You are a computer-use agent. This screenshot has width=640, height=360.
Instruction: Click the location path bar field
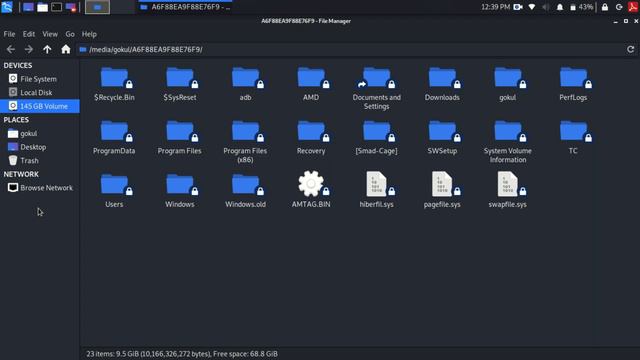tap(351, 49)
